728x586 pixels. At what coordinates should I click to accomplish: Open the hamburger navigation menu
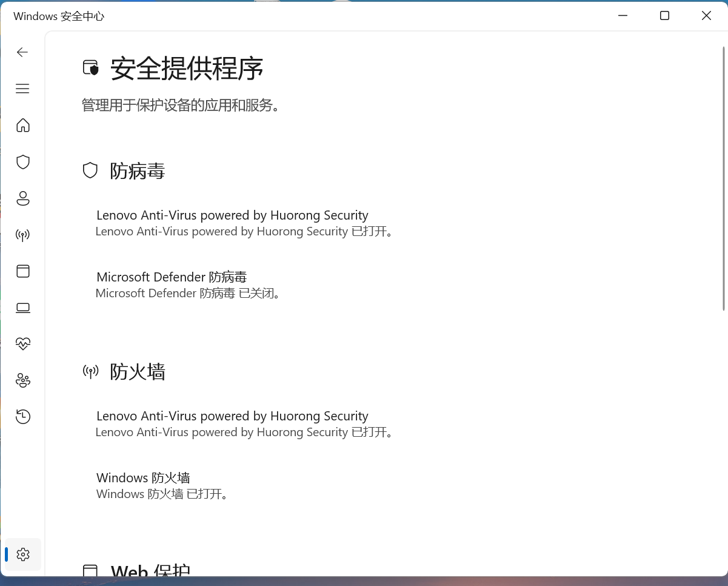(22, 89)
